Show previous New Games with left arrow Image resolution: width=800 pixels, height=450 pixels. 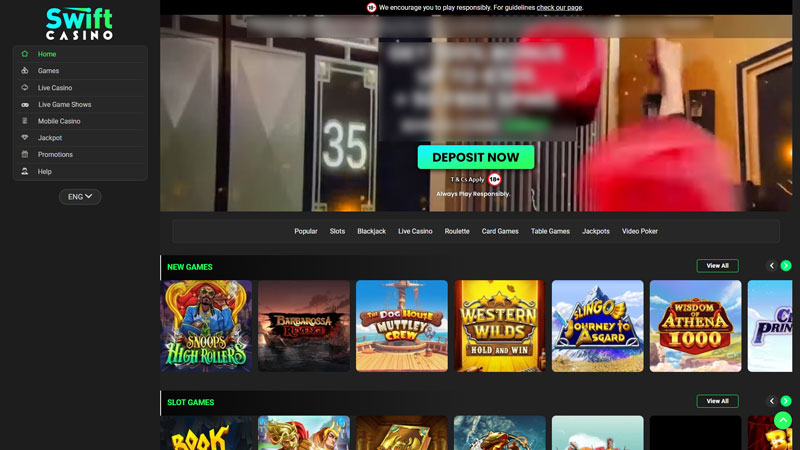pos(771,266)
